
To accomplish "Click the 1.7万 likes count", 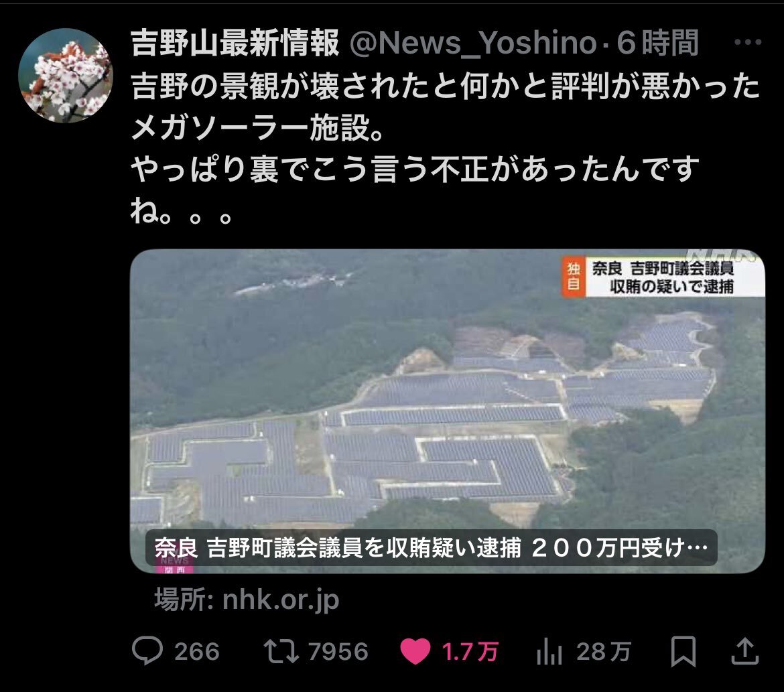I will tap(470, 652).
